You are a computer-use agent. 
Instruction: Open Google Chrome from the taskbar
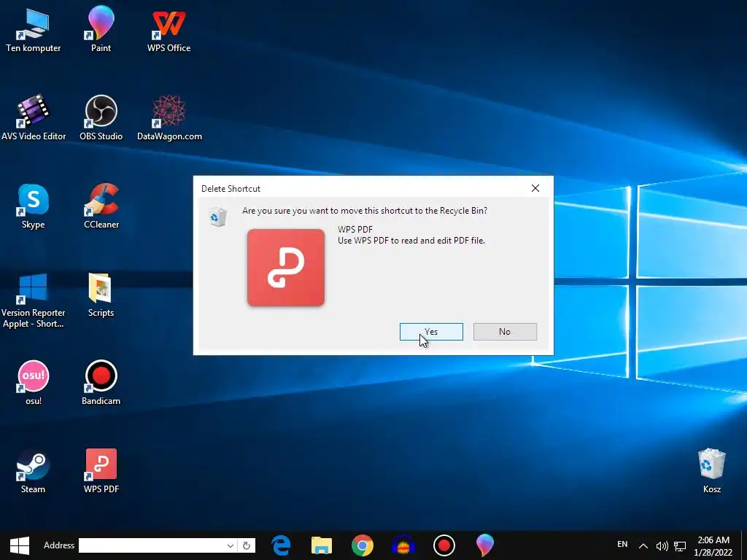[x=363, y=545]
